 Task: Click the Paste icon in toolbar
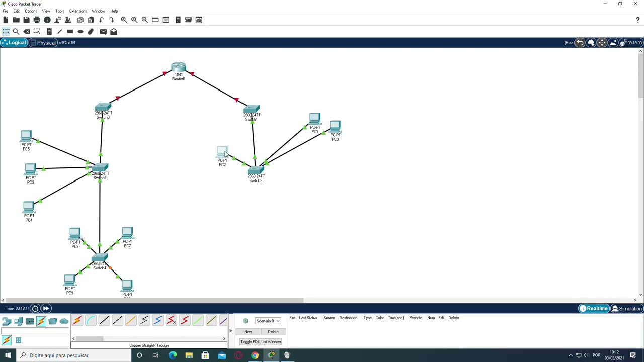(x=91, y=20)
